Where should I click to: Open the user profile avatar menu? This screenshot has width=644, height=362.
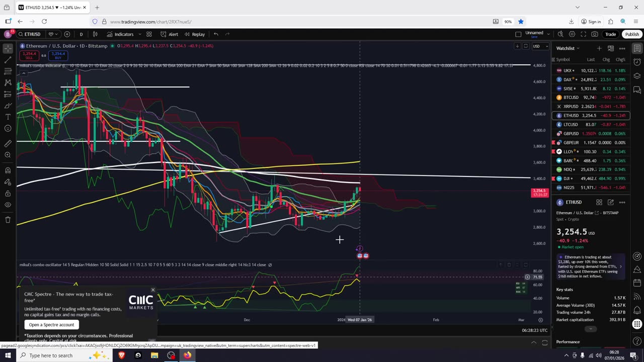pos(8,34)
